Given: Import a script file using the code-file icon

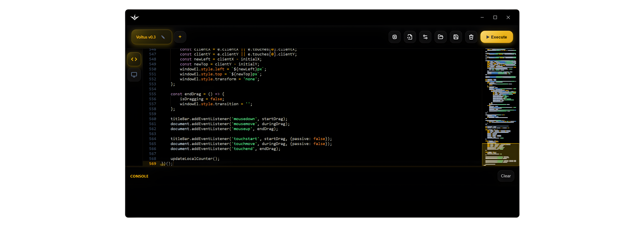Looking at the screenshot, I should pos(410,37).
